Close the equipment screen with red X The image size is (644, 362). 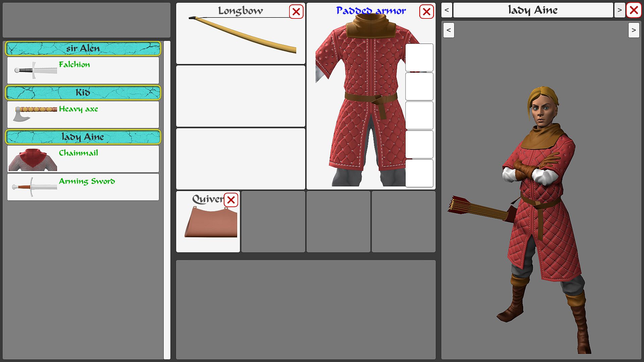[x=634, y=10]
